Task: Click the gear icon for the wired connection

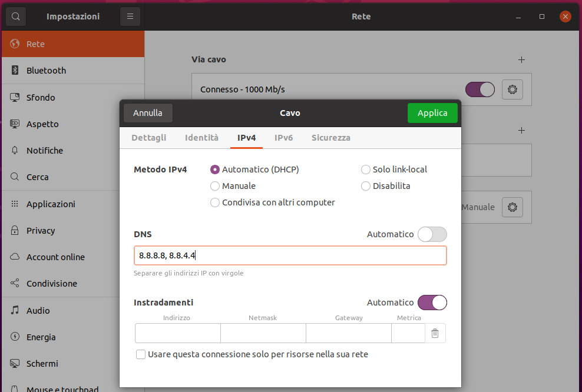Action: 512,89
